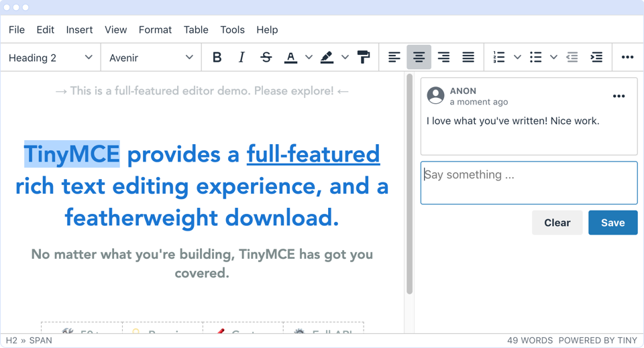Insert a bullet list
The image size is (644, 348).
pyautogui.click(x=535, y=58)
